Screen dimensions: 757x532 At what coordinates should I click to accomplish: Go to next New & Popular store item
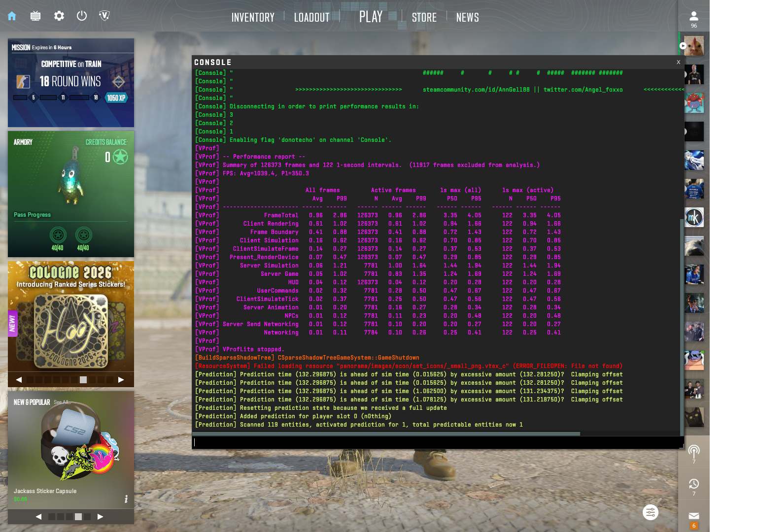click(101, 517)
